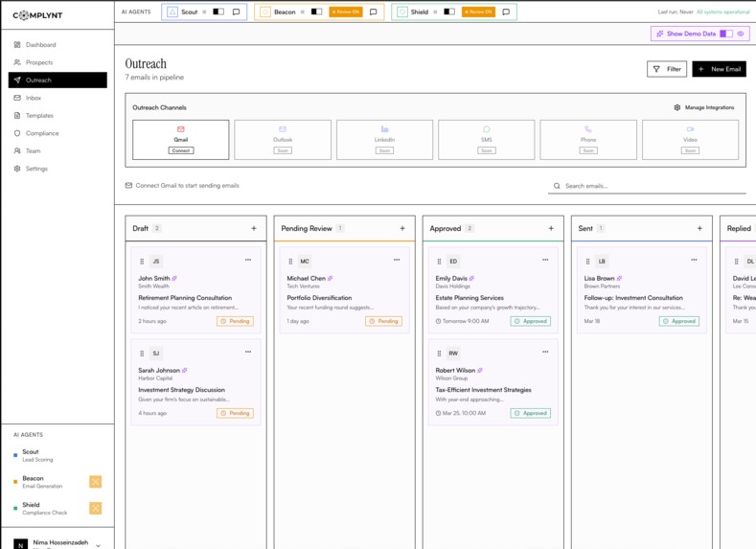This screenshot has width=756, height=549.
Task: Open Manage Integrations
Action: 704,107
